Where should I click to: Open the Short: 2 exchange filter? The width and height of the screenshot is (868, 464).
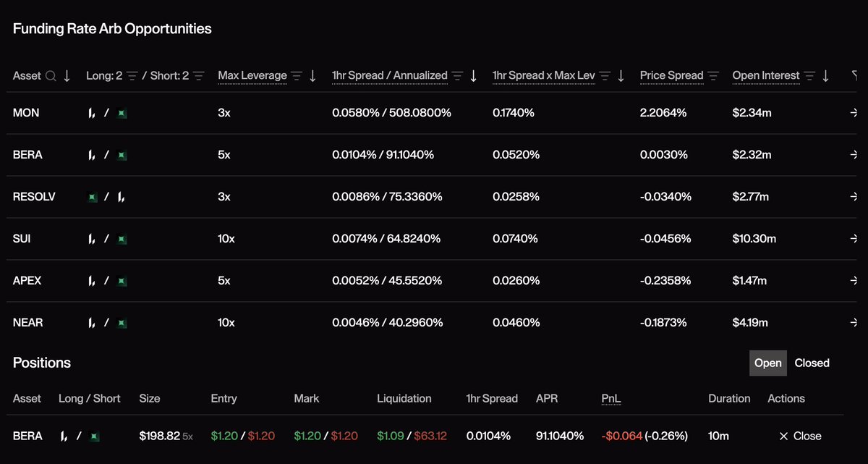tap(199, 76)
